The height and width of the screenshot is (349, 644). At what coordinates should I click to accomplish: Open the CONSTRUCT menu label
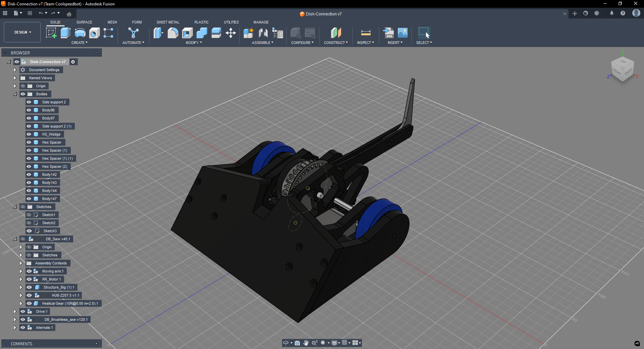[336, 43]
